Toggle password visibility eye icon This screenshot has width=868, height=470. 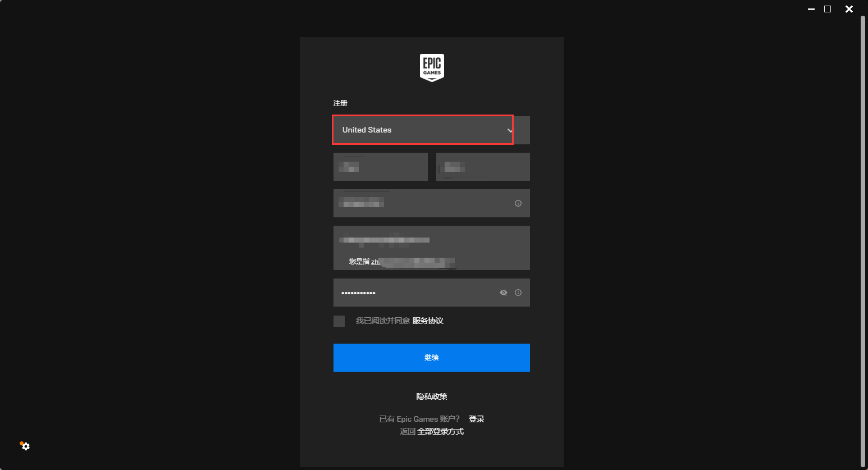(x=504, y=293)
